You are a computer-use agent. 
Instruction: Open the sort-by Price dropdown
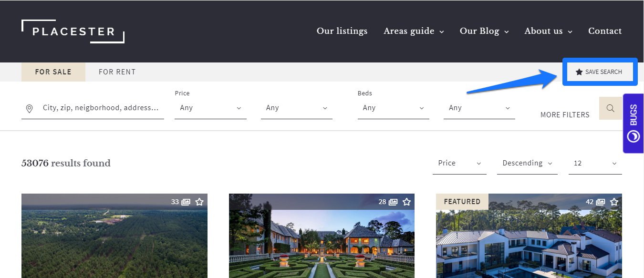coord(459,164)
